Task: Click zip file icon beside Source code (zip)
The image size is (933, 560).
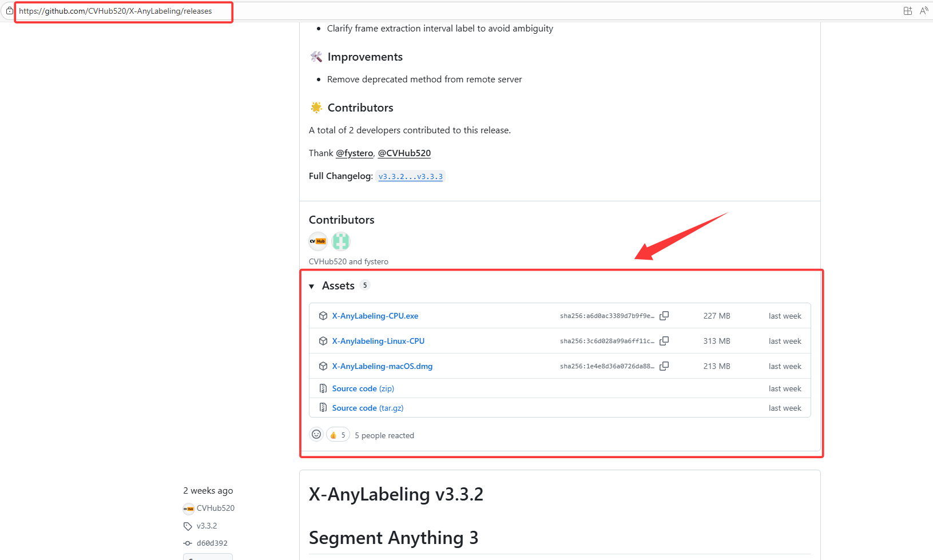Action: coord(323,388)
